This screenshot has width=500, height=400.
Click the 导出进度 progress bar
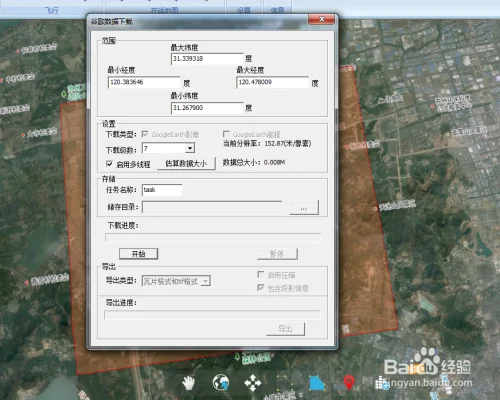point(212,315)
